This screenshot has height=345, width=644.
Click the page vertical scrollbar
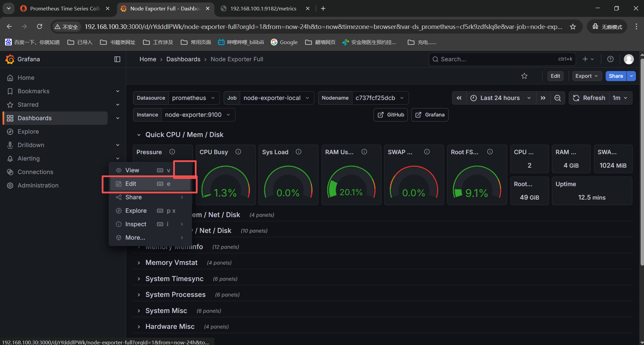pos(642,162)
